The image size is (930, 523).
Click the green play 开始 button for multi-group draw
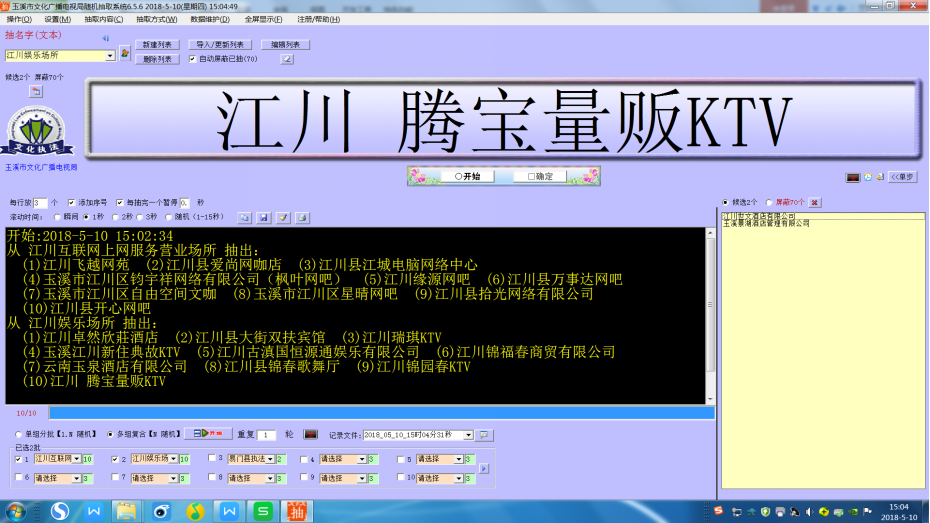(208, 433)
